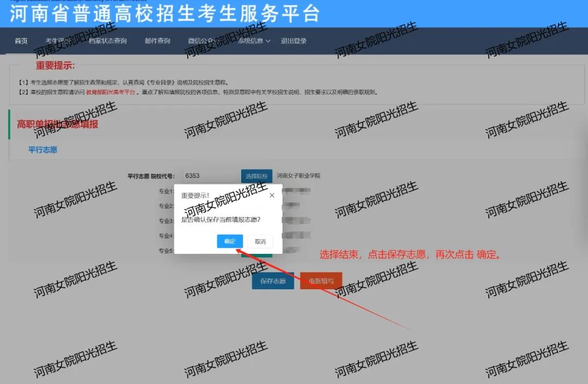Open the 微信公众号 menu item
This screenshot has width=588, height=384.
coord(204,41)
